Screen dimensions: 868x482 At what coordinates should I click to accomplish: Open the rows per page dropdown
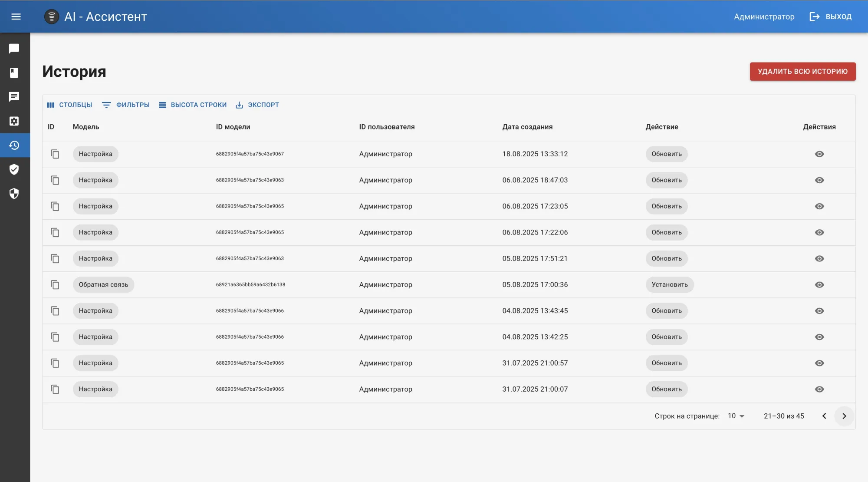(x=736, y=416)
